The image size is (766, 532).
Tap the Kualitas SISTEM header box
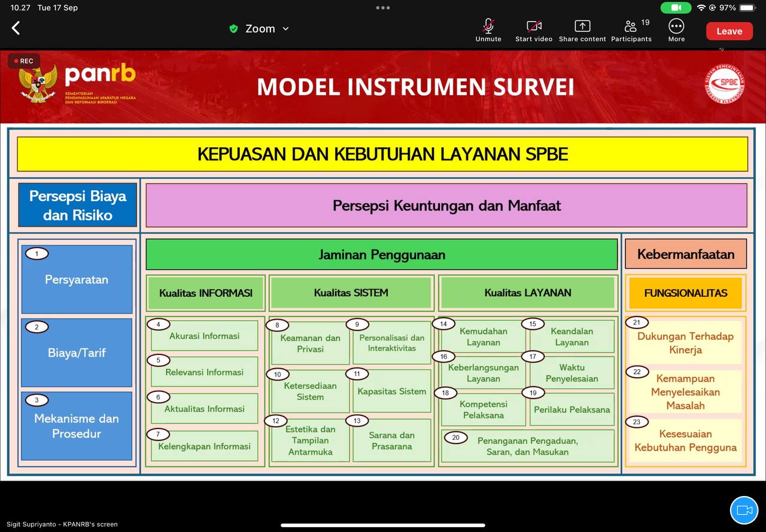tap(351, 293)
